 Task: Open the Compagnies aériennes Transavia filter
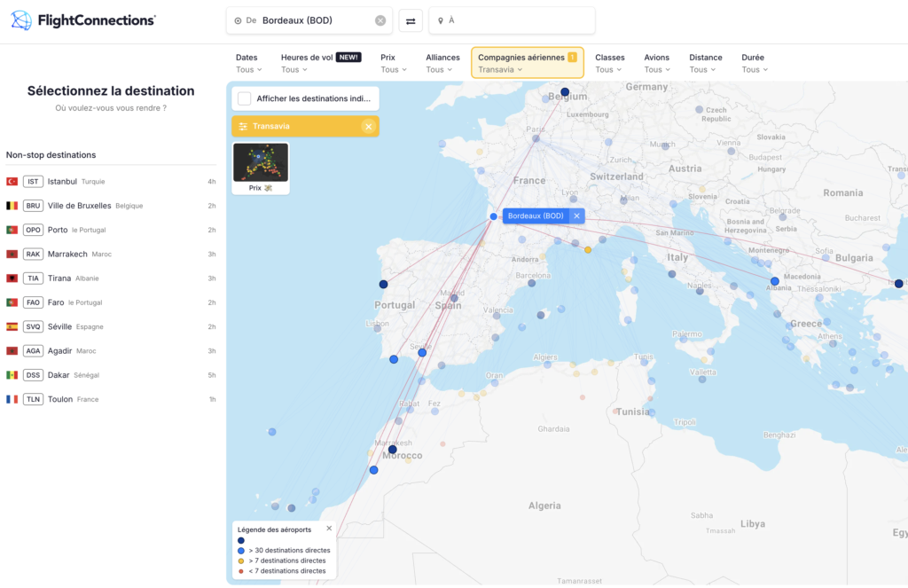coord(528,63)
